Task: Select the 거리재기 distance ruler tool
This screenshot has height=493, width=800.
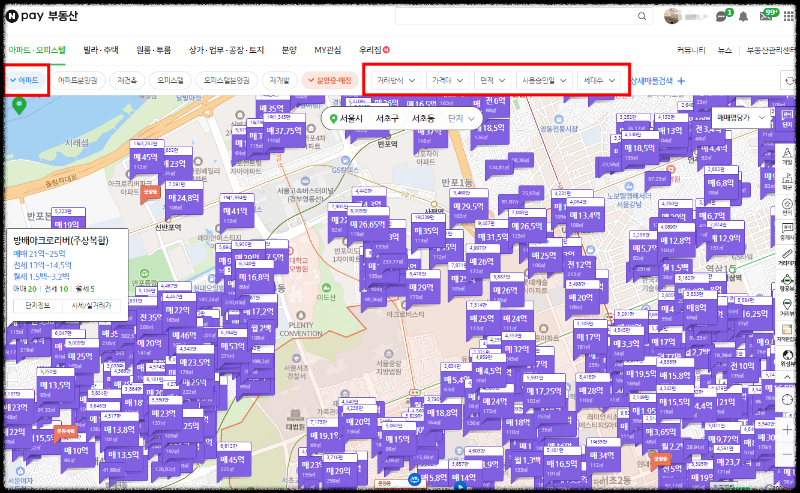Action: tap(787, 257)
